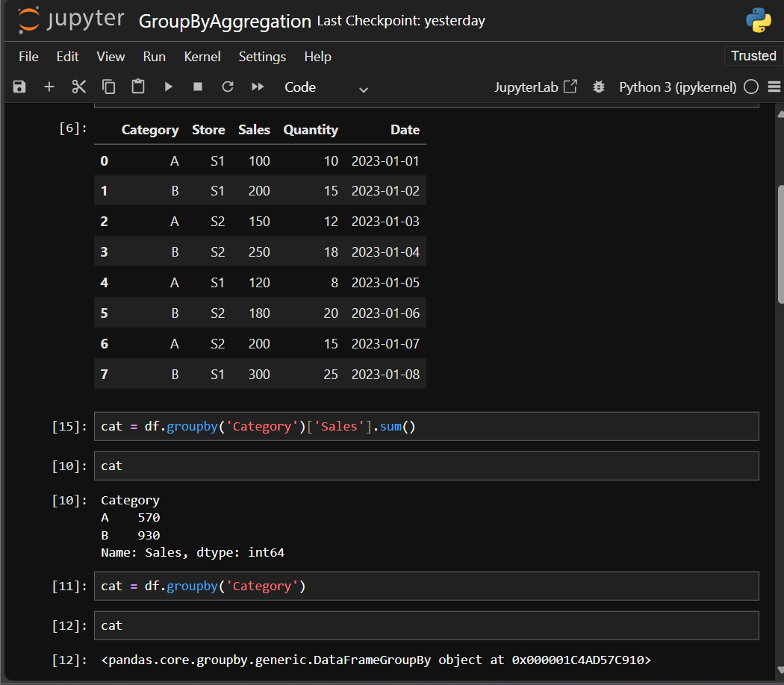The height and width of the screenshot is (685, 784).
Task: Copy the selected cell icon
Action: click(108, 87)
